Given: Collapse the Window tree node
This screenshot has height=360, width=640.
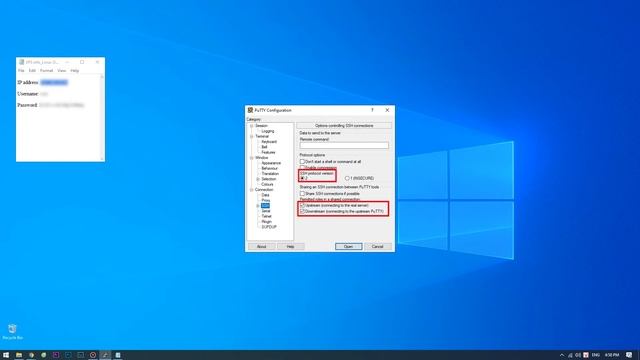Looking at the screenshot, I should click(x=251, y=158).
